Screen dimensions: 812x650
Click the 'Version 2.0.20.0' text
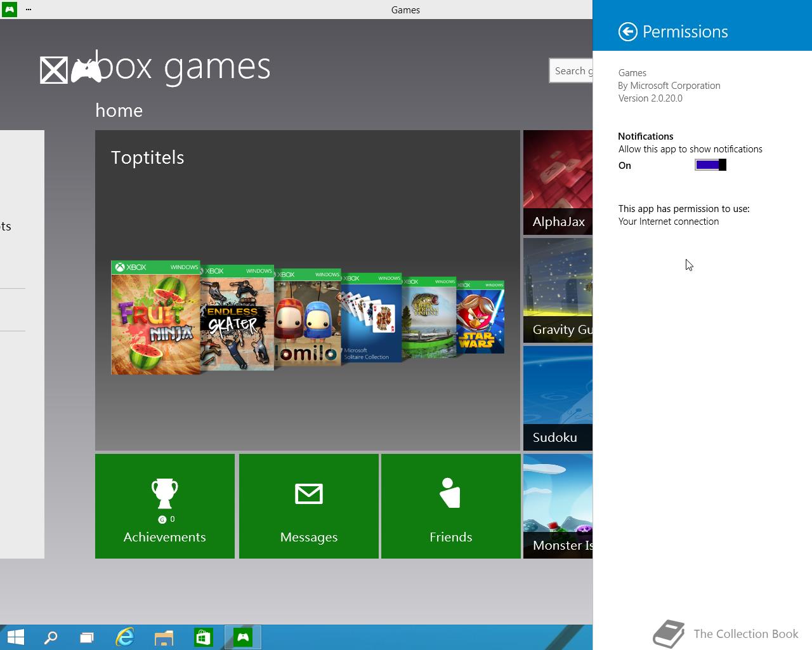point(650,98)
